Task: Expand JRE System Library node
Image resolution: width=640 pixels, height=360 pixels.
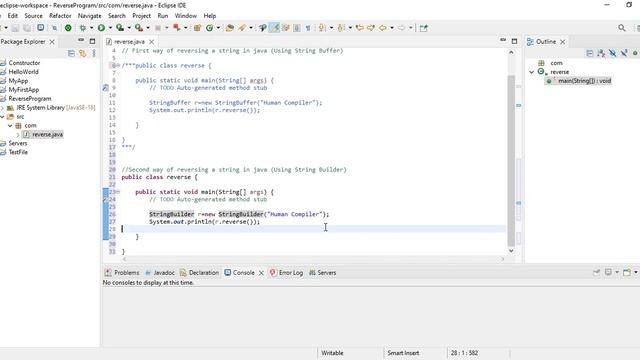Action: (x=2, y=108)
